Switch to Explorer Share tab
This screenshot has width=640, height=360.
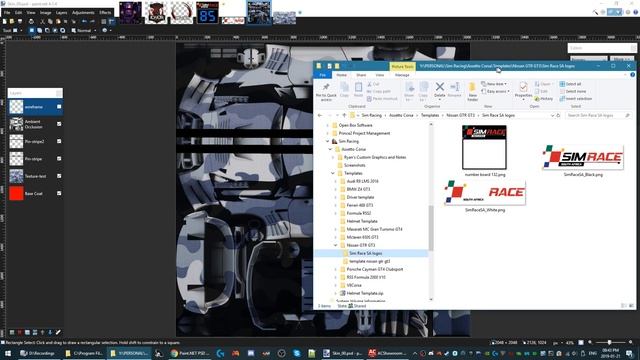(x=361, y=75)
